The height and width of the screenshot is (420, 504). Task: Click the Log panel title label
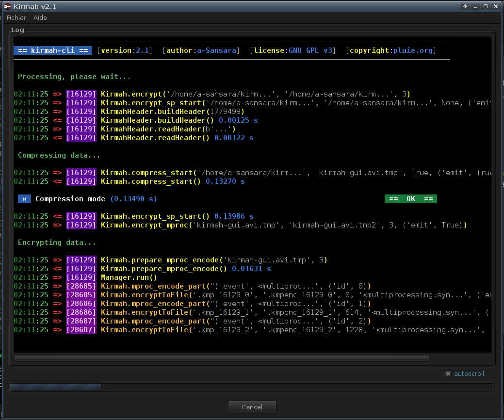pos(17,30)
